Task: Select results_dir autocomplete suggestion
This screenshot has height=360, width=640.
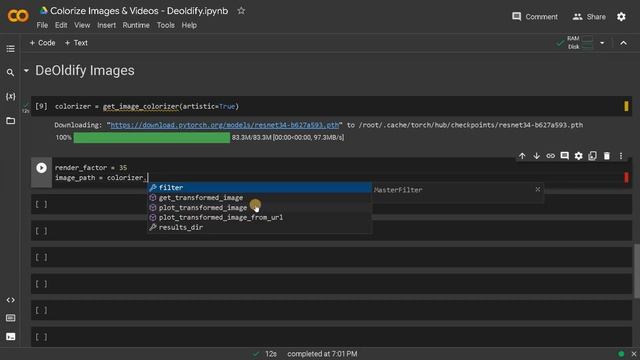Action: pyautogui.click(x=260, y=227)
